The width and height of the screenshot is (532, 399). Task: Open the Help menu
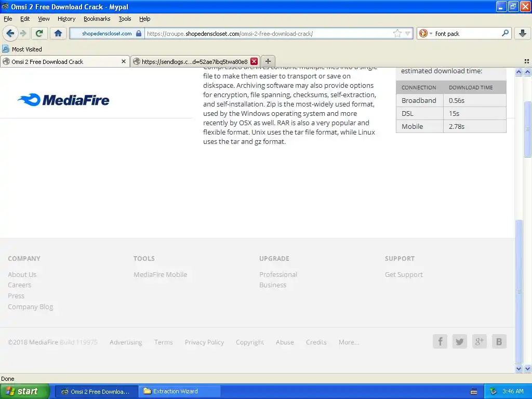point(145,19)
